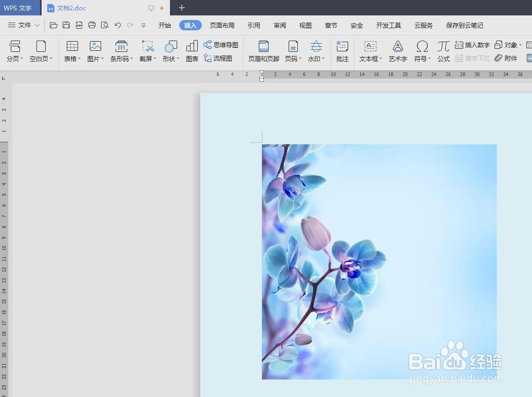Click the save icon in quick toolbar
532x397 pixels.
pyautogui.click(x=66, y=25)
